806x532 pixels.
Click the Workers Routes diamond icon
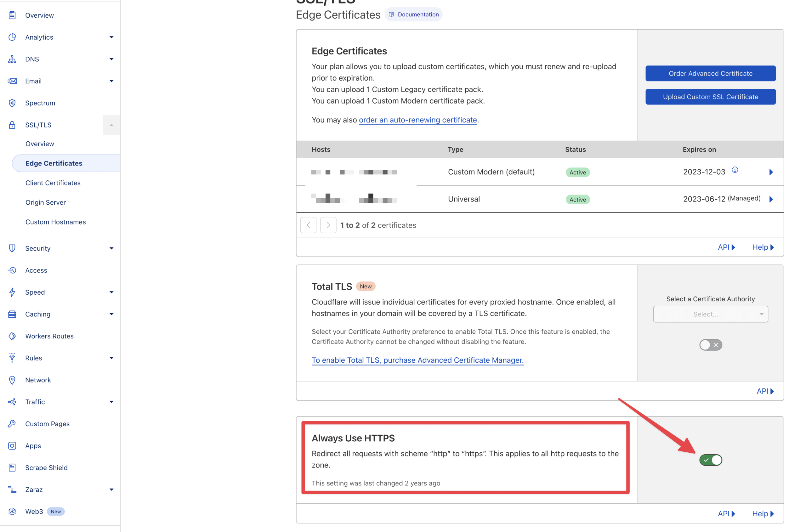(12, 336)
